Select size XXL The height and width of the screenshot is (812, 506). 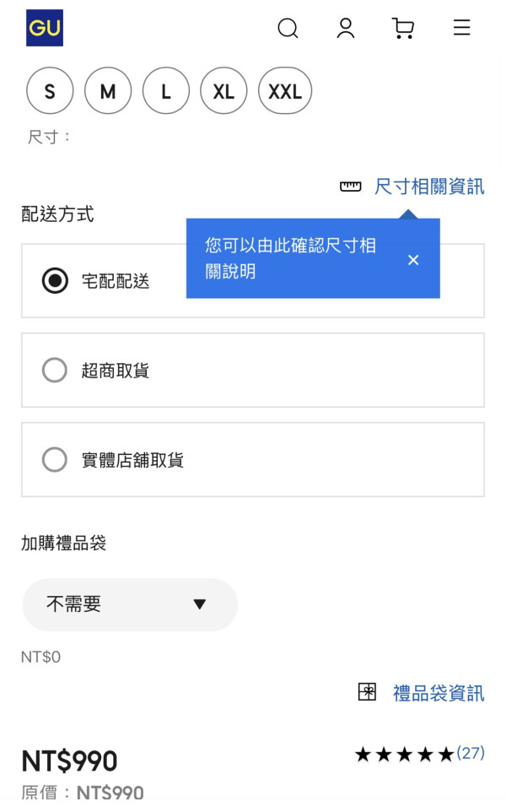pos(284,90)
